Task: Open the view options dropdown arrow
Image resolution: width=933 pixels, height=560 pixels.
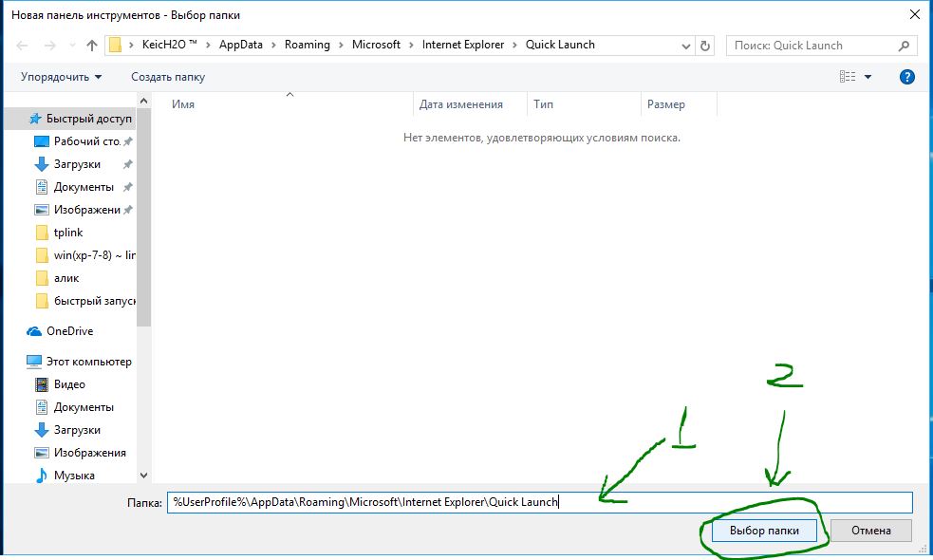Action: click(x=868, y=77)
